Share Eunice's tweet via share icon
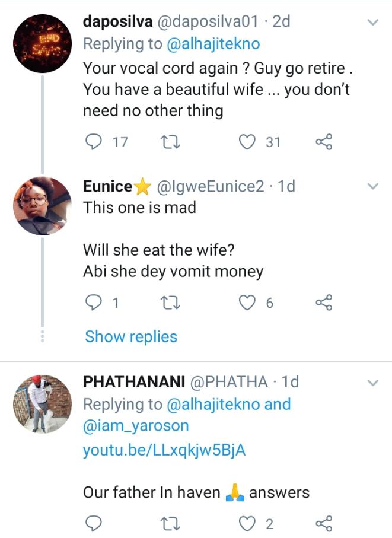Viewport: 392px width, 538px height. click(324, 303)
